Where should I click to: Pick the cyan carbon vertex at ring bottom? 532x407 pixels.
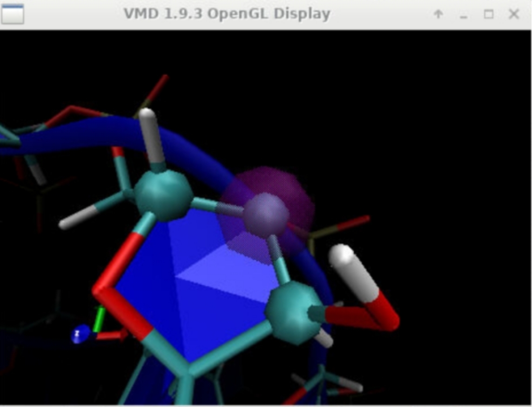pyautogui.click(x=186, y=370)
